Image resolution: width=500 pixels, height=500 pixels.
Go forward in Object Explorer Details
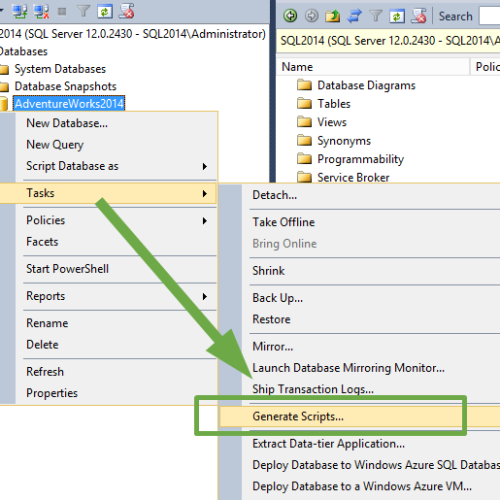click(x=312, y=16)
